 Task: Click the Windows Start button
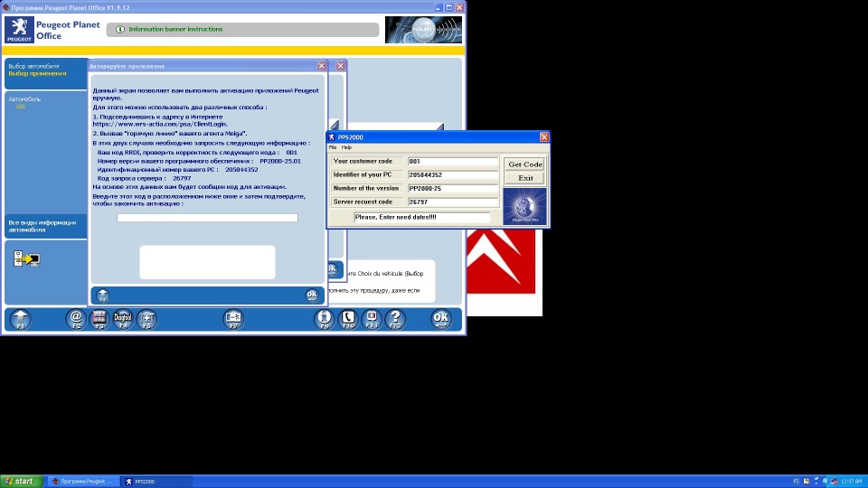coord(22,482)
